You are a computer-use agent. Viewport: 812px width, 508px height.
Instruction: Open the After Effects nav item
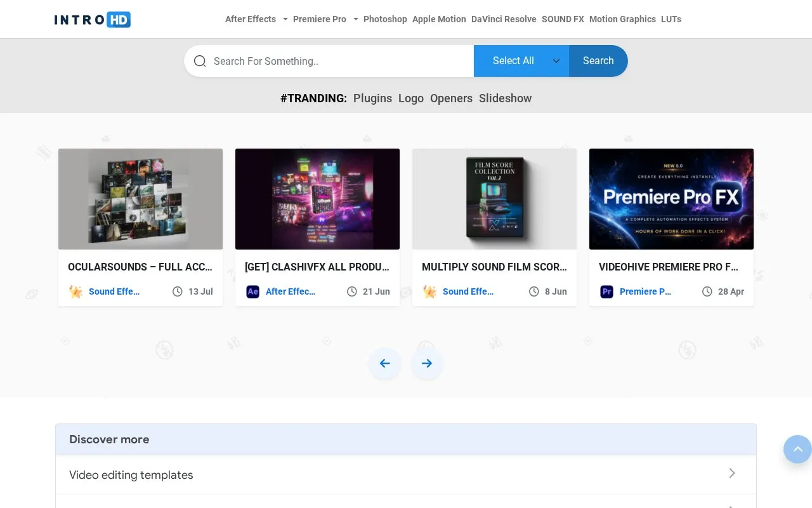251,19
